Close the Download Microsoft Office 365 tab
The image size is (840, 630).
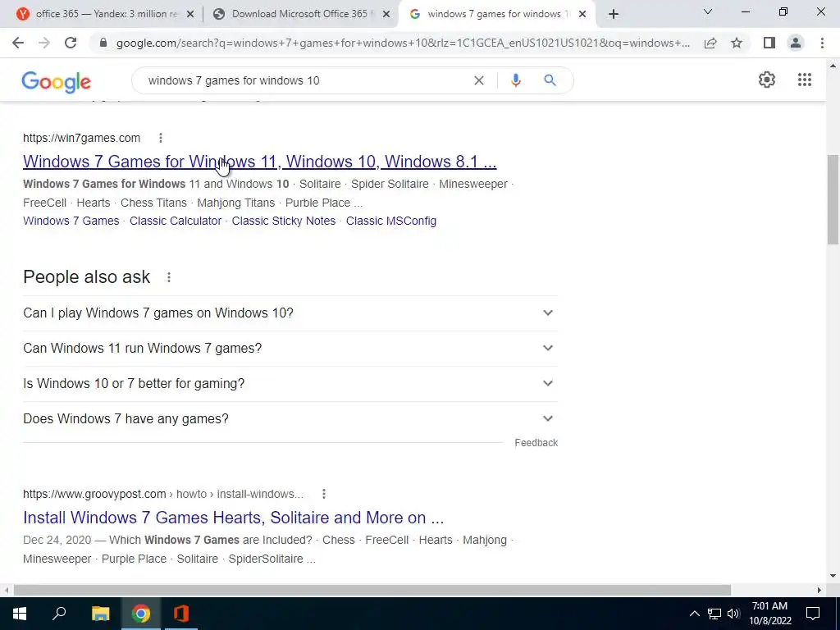(386, 15)
